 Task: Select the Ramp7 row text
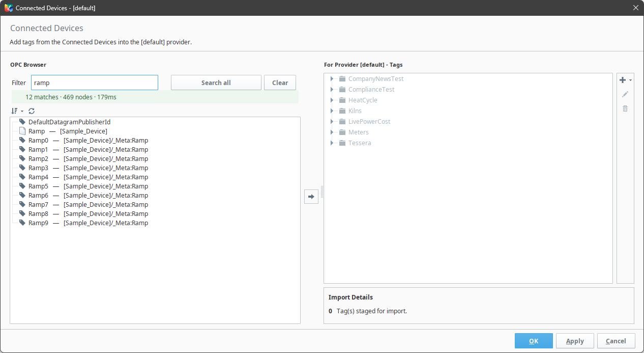tap(88, 204)
